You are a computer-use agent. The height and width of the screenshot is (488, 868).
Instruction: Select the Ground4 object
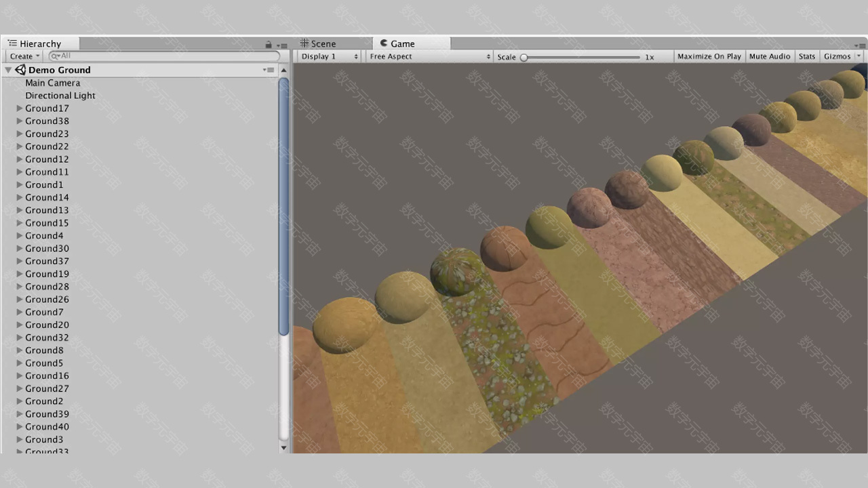point(44,236)
